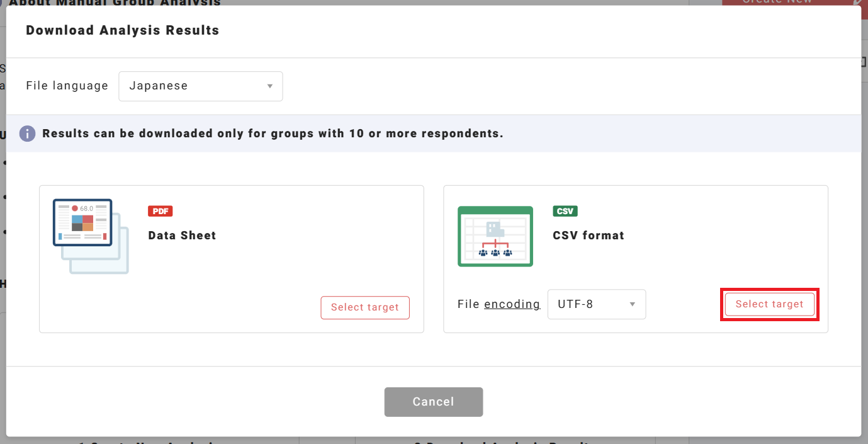Click the 10 or more respondents notice text

(273, 134)
